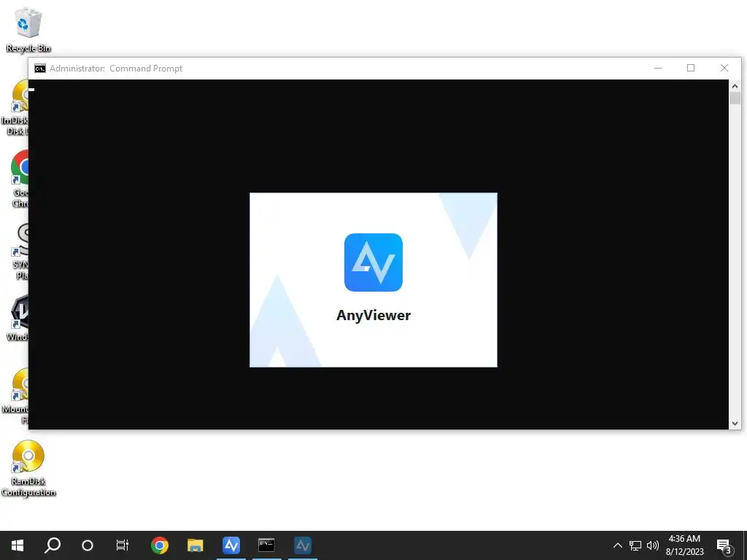Viewport: 747px width, 560px height.
Task: Click the Command Prompt scrollbar up arrow
Action: click(735, 86)
